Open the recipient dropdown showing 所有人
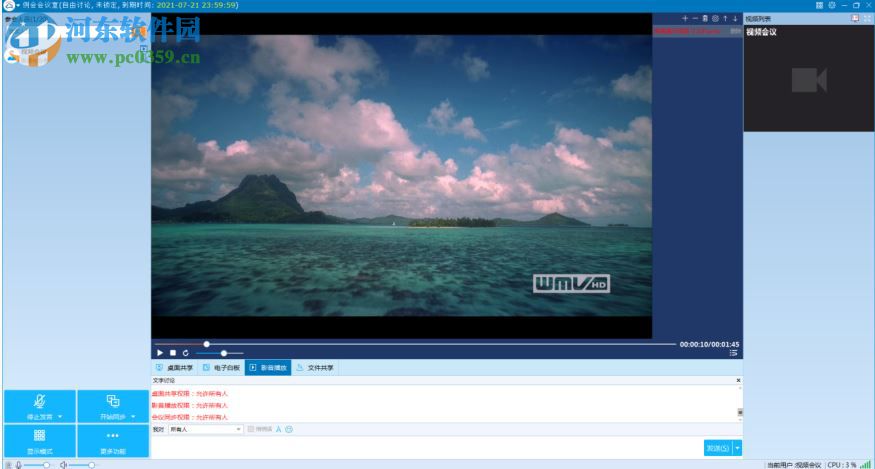 pos(206,429)
